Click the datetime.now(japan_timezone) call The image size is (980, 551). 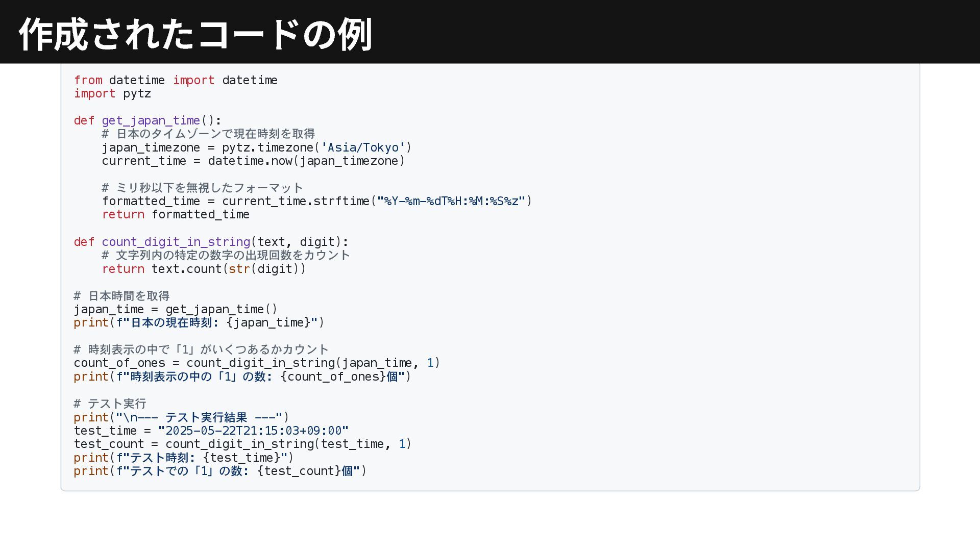pyautogui.click(x=306, y=161)
